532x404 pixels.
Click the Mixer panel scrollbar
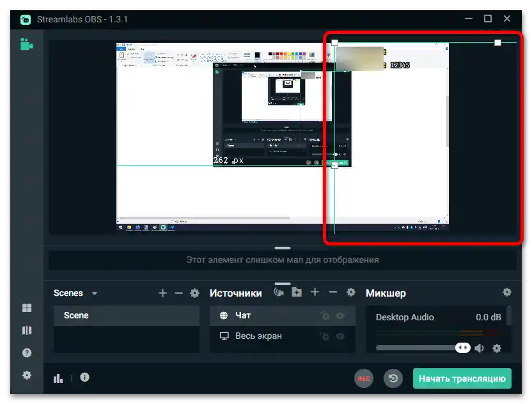[x=508, y=316]
